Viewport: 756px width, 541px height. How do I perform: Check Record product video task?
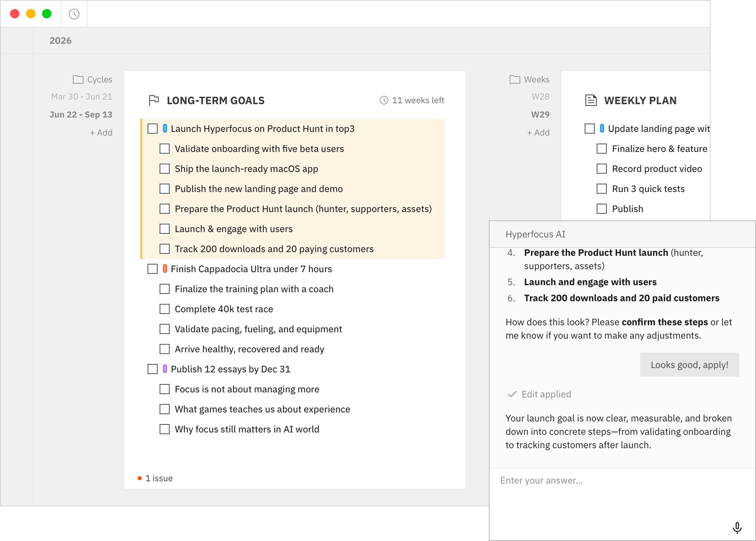tap(602, 169)
